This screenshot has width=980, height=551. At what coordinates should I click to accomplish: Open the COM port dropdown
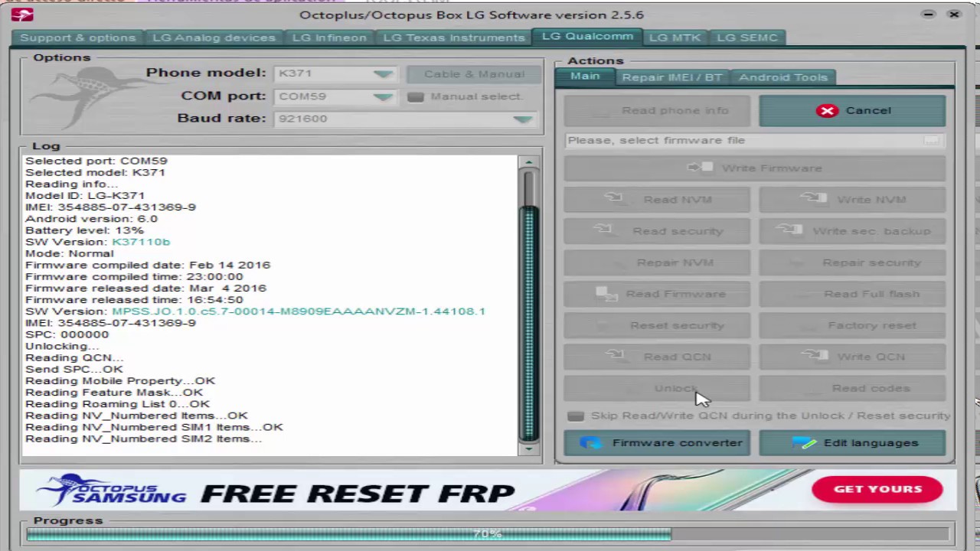point(383,96)
